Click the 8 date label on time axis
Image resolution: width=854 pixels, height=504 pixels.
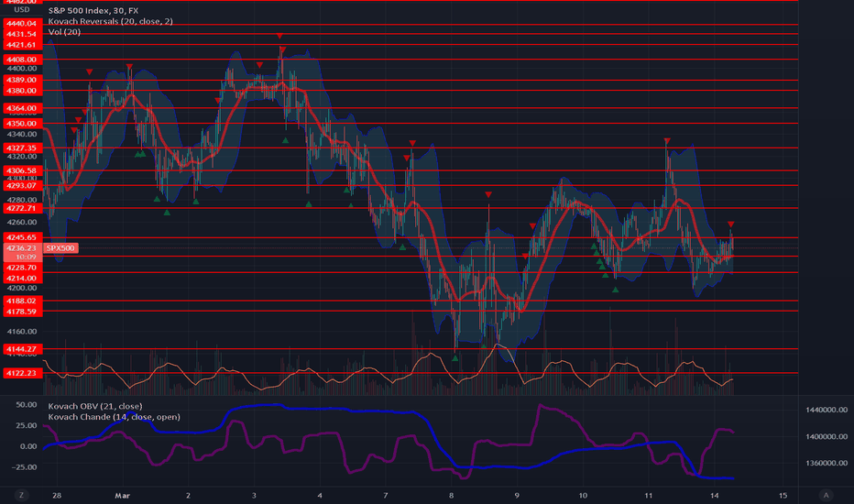[x=451, y=495]
